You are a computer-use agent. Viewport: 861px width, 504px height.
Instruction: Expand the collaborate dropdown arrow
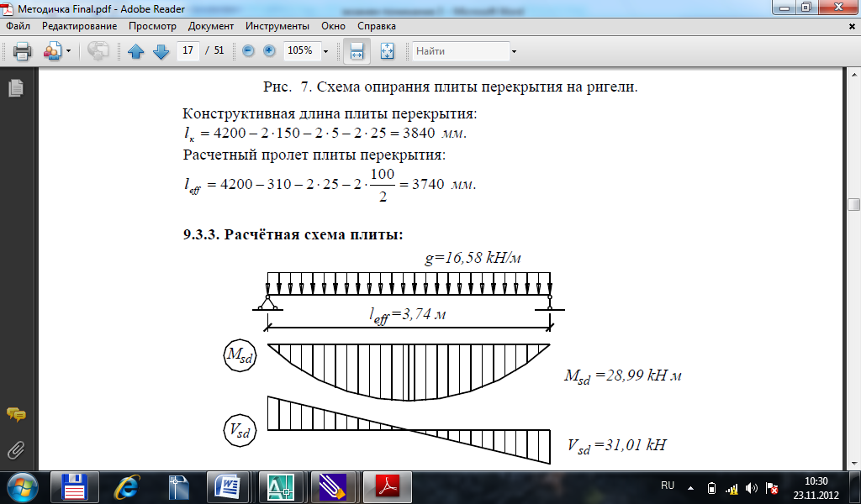tap(69, 51)
